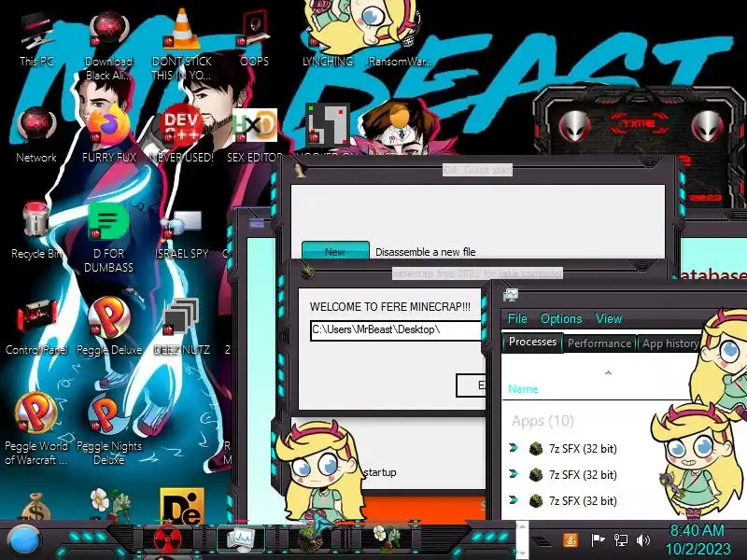
Task: Click the right alien head on the clock gadget
Action: 708,125
